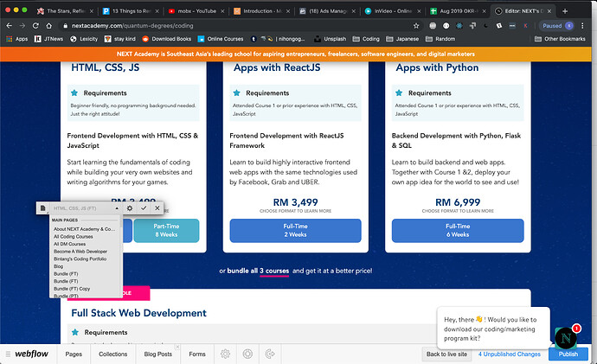The width and height of the screenshot is (597, 364).
Task: Switch to Aug 2019 OKR tab
Action: tap(458, 11)
